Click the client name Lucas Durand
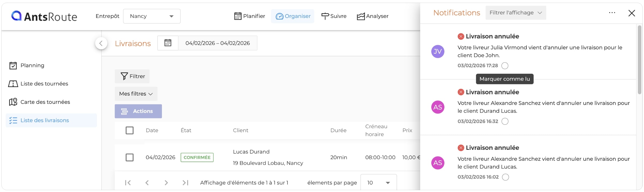The height and width of the screenshot is (192, 644). point(251,152)
